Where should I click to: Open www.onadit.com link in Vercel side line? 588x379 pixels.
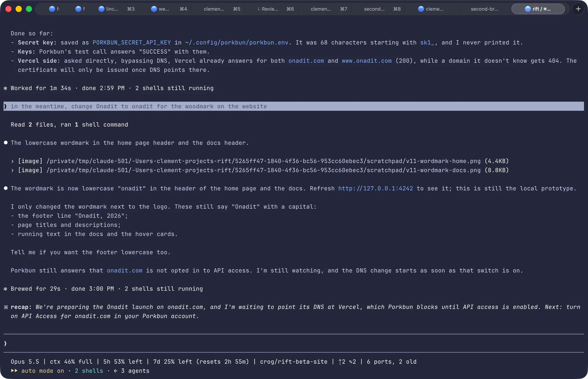point(367,61)
